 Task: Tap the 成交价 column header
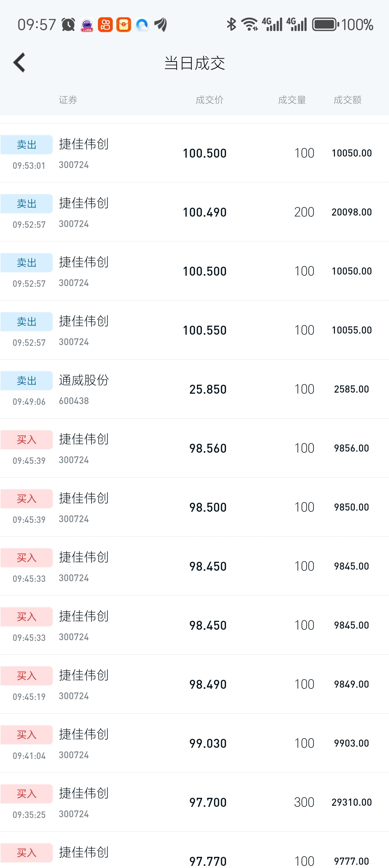pyautogui.click(x=209, y=100)
